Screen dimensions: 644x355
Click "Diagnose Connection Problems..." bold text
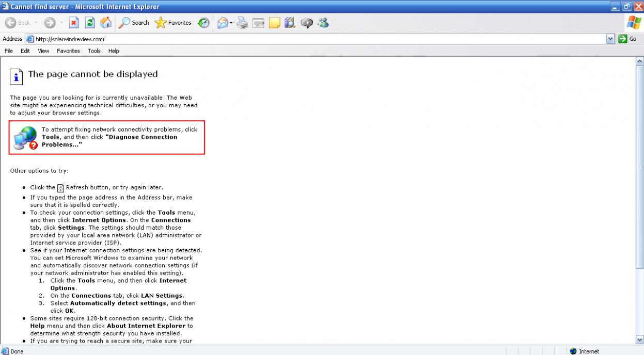[109, 141]
